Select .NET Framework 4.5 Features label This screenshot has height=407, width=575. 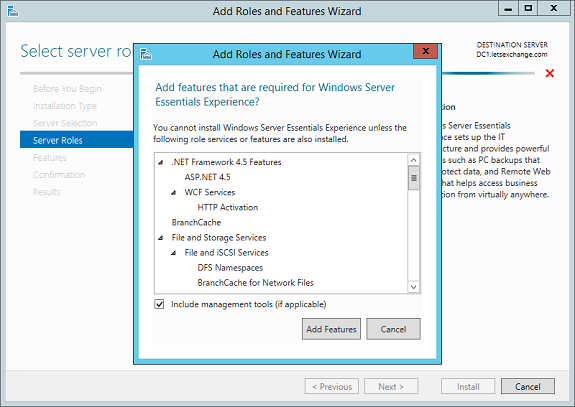tap(226, 162)
